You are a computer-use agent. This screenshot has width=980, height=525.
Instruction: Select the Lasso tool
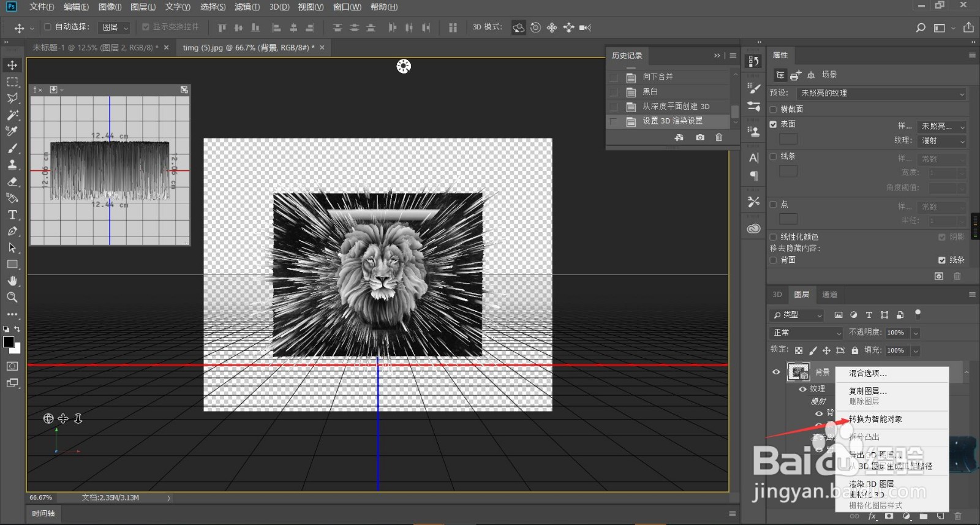pos(12,98)
